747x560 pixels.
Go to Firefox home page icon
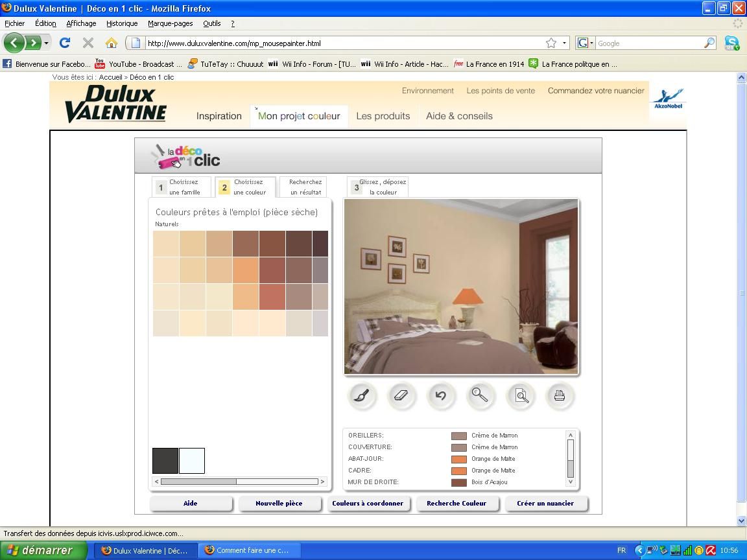pyautogui.click(x=112, y=43)
